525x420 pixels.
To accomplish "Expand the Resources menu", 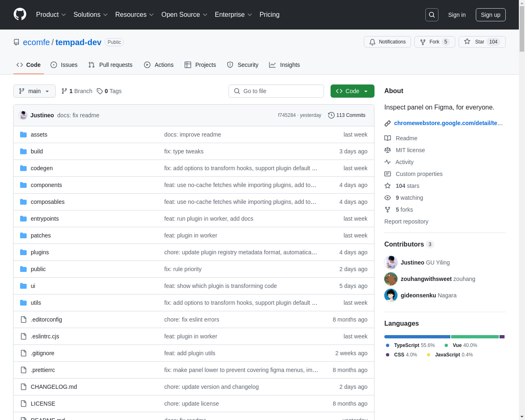I will [x=135, y=15].
